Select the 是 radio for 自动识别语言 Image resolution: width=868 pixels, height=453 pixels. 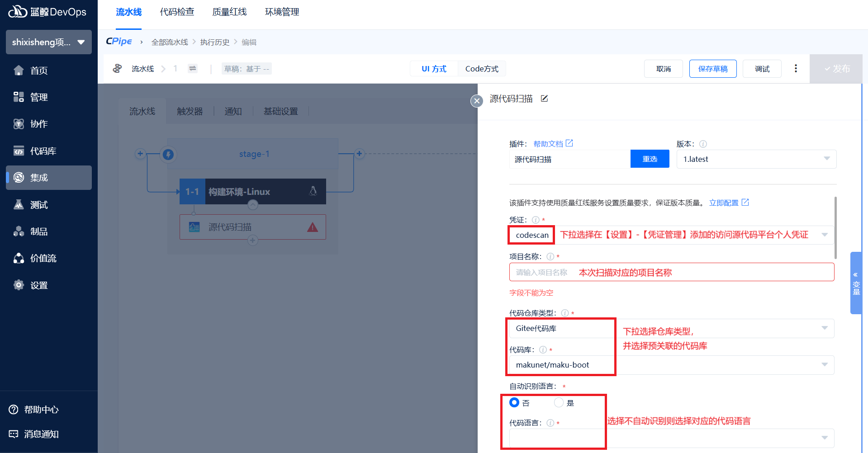click(x=559, y=402)
